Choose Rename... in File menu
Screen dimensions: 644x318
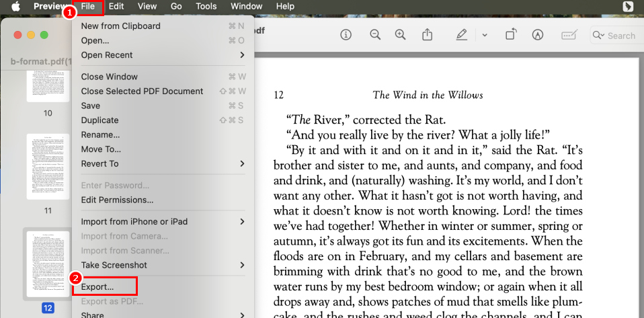coord(163,134)
